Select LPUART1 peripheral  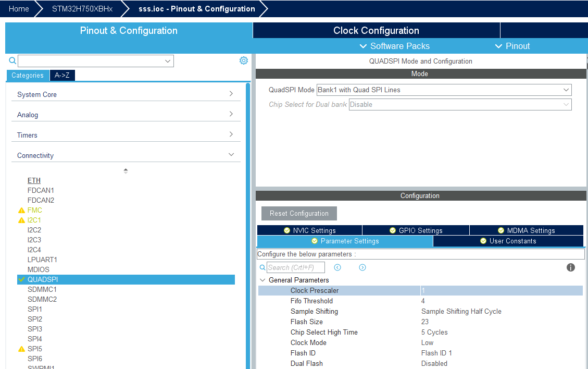coord(42,260)
